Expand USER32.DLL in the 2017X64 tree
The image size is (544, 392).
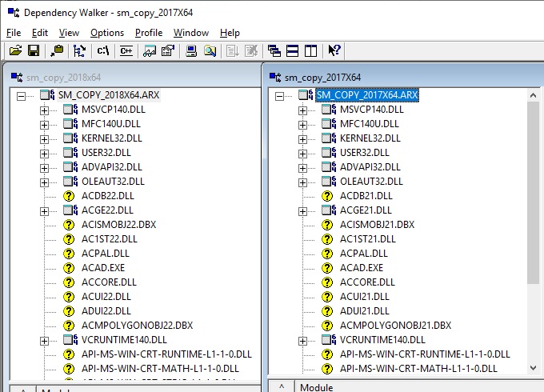303,154
